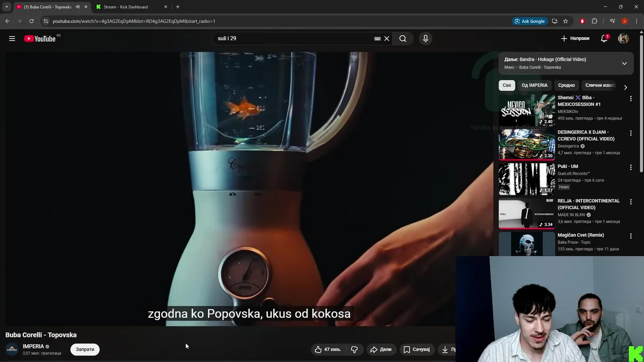This screenshot has height=362, width=644.
Task: Bookmark the page with the star icon
Action: click(566, 21)
